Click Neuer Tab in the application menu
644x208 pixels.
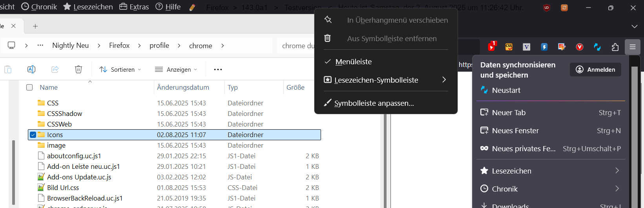click(509, 113)
